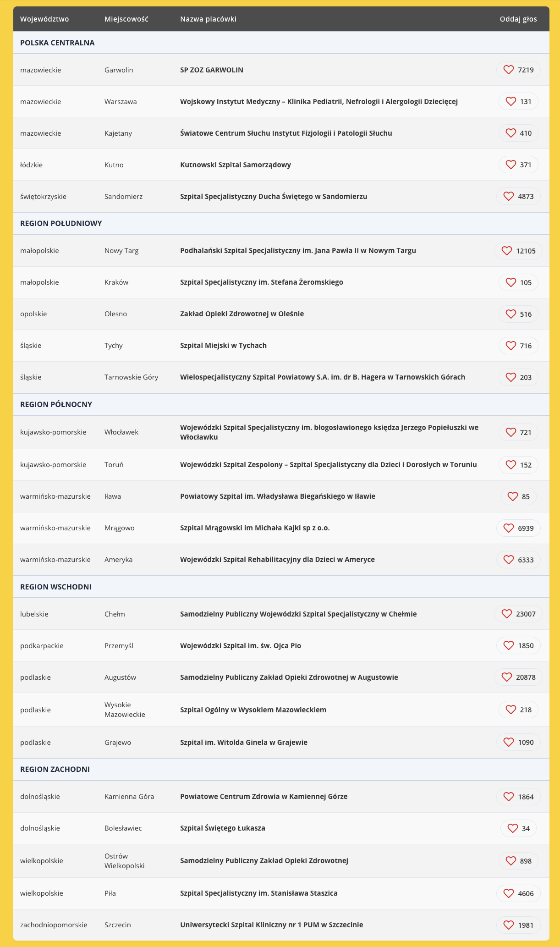The height and width of the screenshot is (947, 560).
Task: Click the heart icon for SP ZOZ Garwolin
Action: pyautogui.click(x=508, y=70)
